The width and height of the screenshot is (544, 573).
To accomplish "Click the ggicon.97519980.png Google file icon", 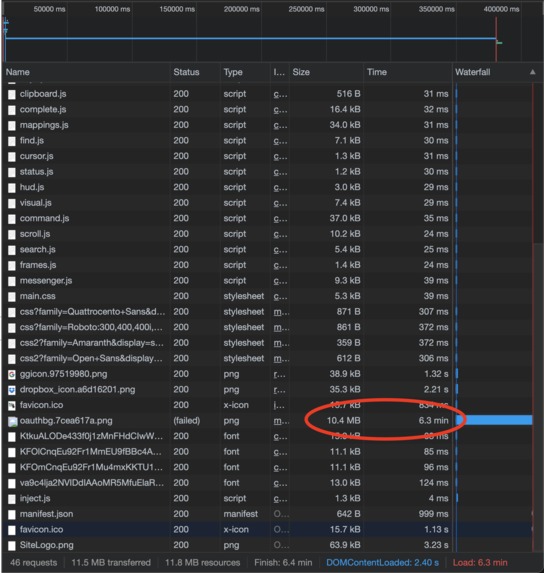I will click(x=12, y=374).
